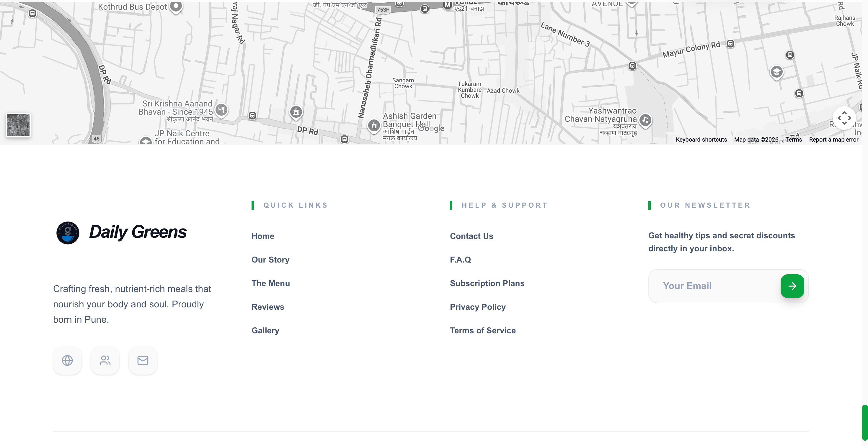The image size is (868, 446).
Task: Click Report a map error link
Action: tap(834, 140)
